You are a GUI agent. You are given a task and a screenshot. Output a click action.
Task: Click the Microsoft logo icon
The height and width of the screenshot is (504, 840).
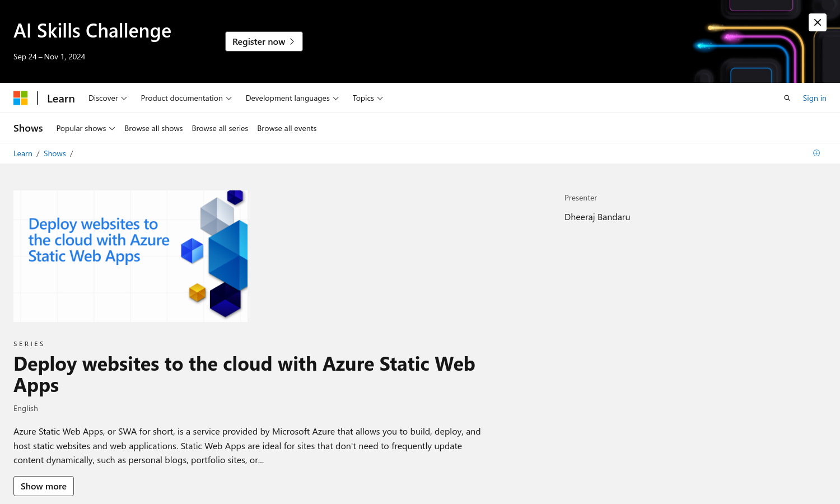(21, 98)
